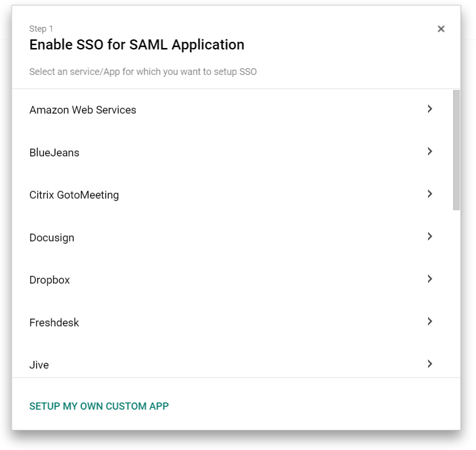Image resolution: width=476 pixels, height=450 pixels.
Task: Choose BlueJeans from the app list
Action: pos(54,152)
